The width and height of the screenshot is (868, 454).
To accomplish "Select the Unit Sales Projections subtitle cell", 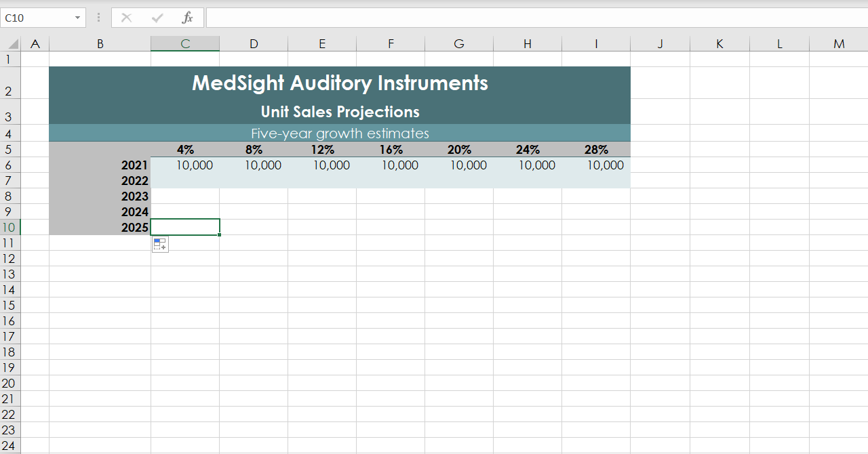I will [x=340, y=112].
